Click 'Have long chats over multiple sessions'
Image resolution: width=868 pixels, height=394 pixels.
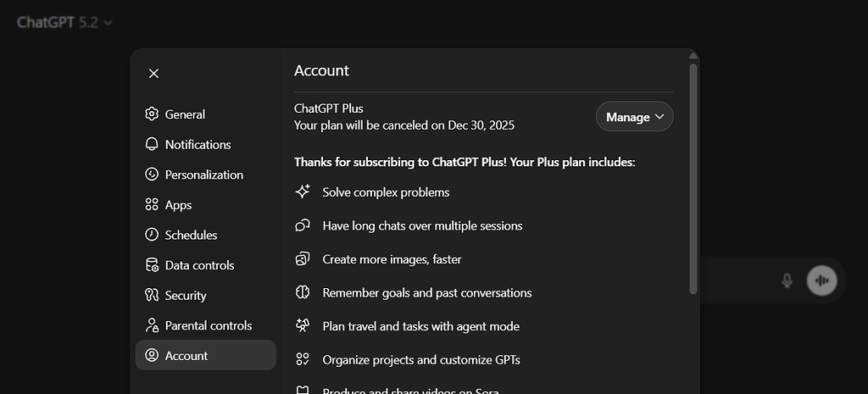coord(422,225)
